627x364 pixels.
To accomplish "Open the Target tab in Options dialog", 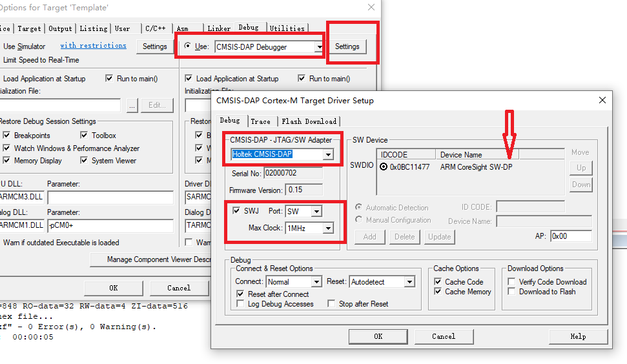I will pos(29,28).
